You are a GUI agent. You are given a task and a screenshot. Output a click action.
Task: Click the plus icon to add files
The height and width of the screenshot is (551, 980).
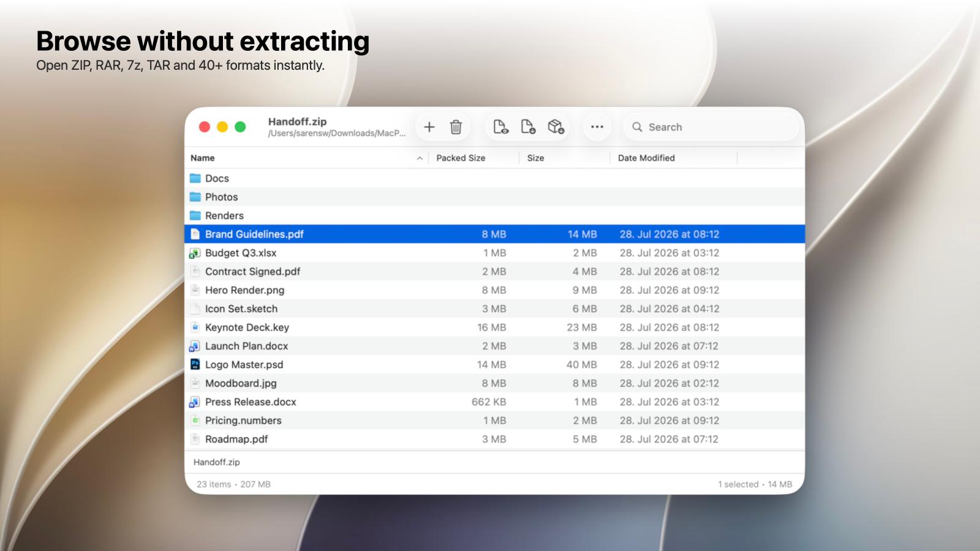[x=429, y=127]
